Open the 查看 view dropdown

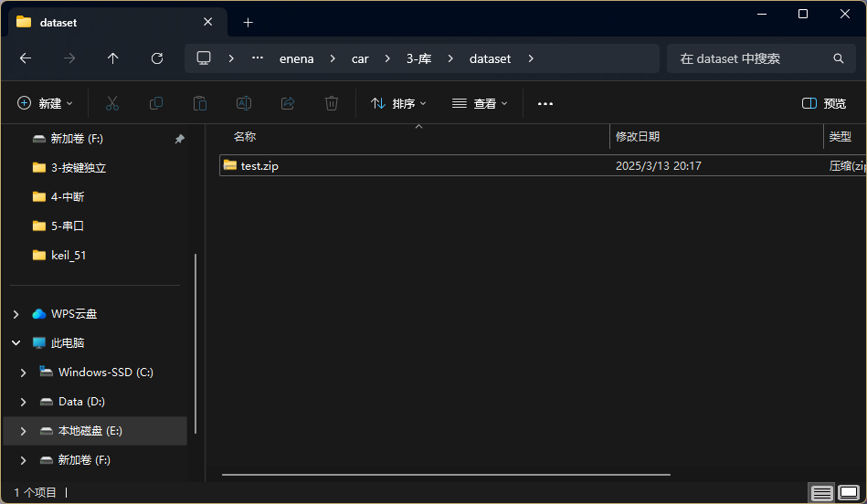point(480,103)
